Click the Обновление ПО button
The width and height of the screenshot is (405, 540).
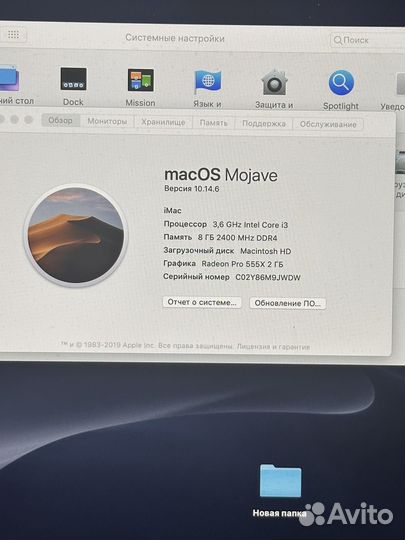point(288,303)
